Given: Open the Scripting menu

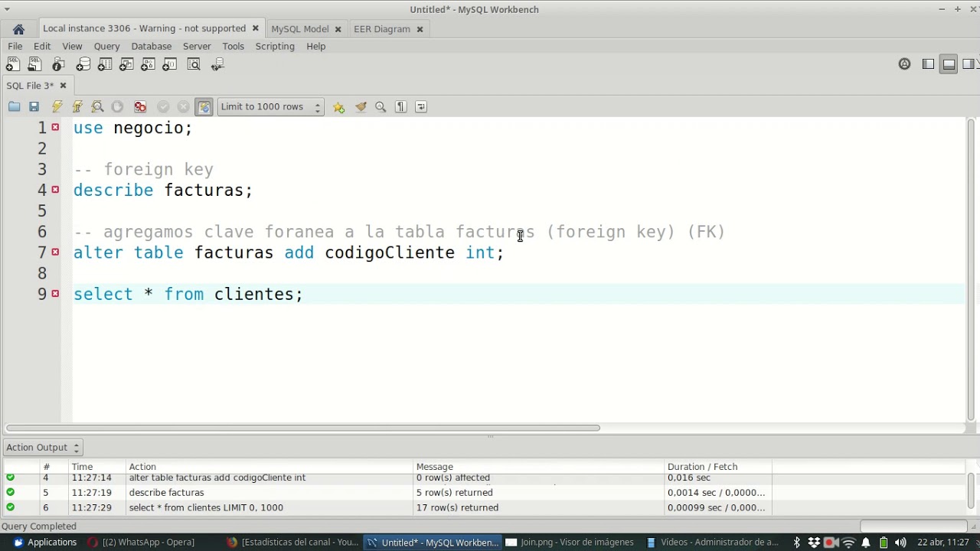Looking at the screenshot, I should coord(275,47).
